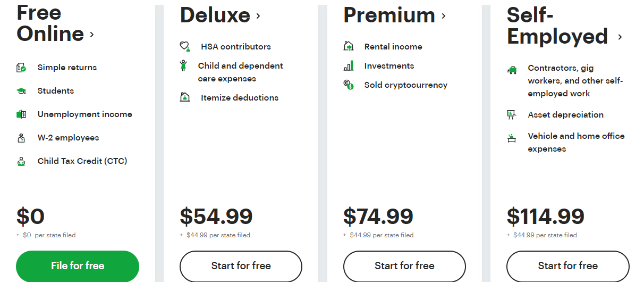Click the Child Tax Credit icon
Viewport: 644px width, 282px height.
(x=21, y=162)
